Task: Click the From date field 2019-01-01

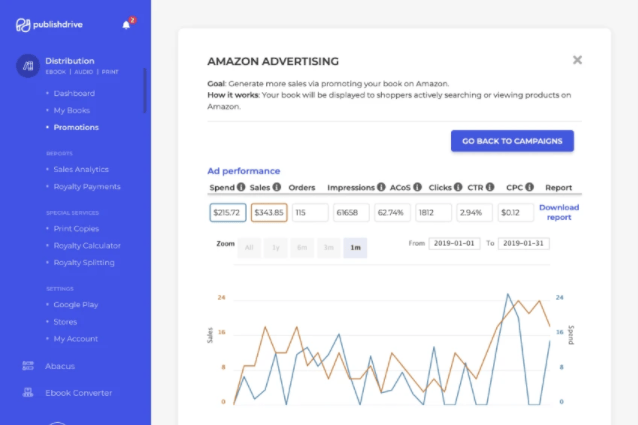Action: click(454, 244)
